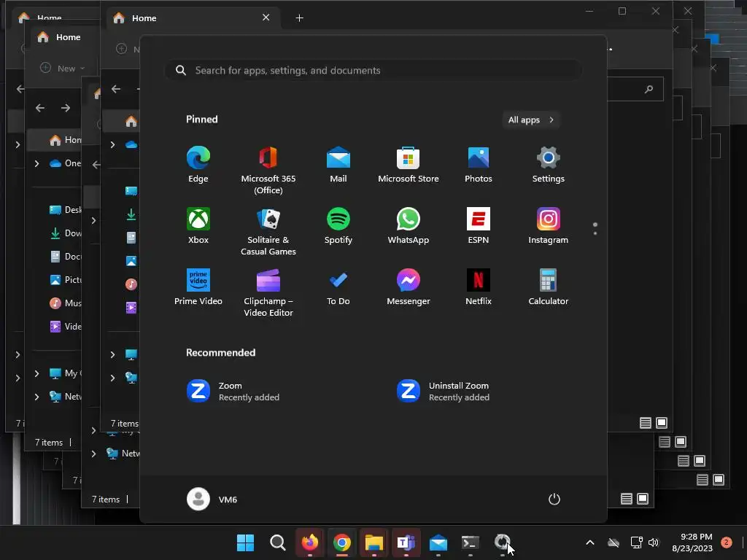This screenshot has width=747, height=560.
Task: Open Microsoft Teams on taskbar
Action: coord(406,542)
